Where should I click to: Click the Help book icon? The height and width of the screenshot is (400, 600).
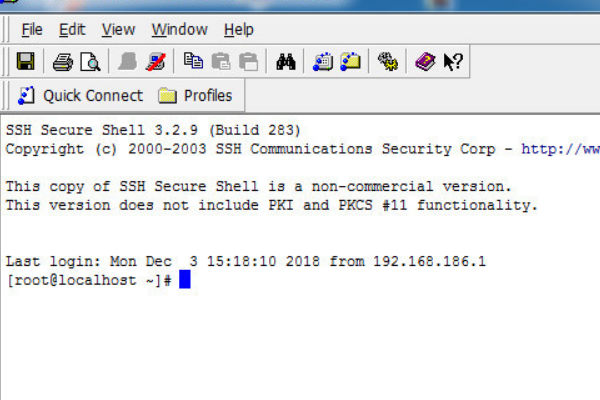click(425, 62)
